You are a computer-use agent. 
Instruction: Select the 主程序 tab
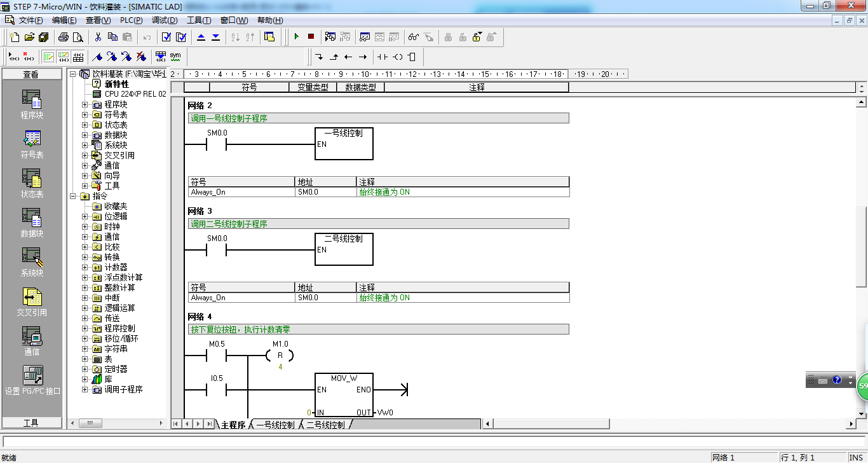(233, 425)
